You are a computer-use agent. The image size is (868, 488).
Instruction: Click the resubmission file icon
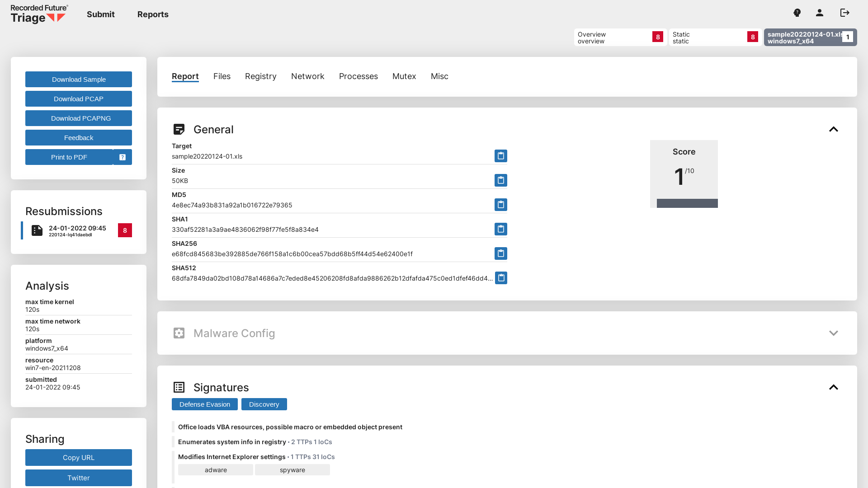coord(37,230)
